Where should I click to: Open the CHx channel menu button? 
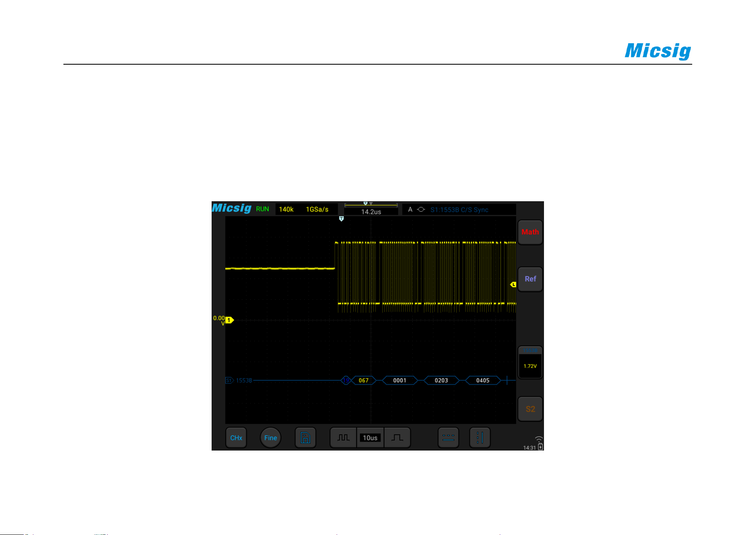(x=236, y=438)
